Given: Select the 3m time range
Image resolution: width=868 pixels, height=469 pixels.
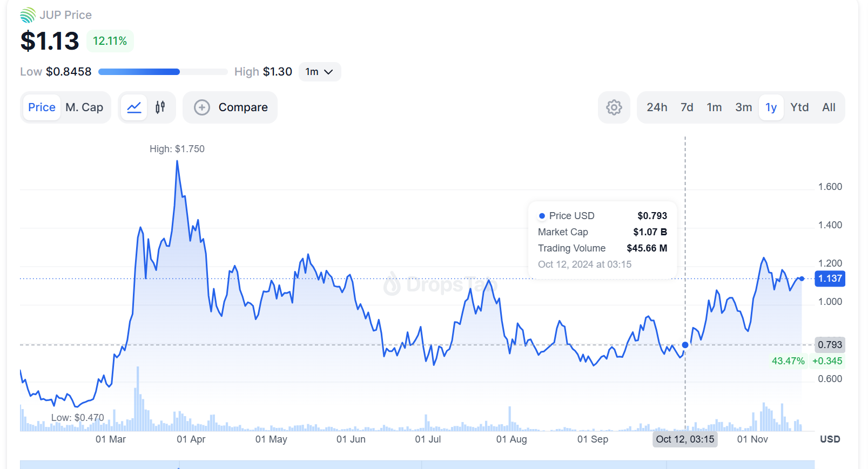Looking at the screenshot, I should (x=744, y=107).
